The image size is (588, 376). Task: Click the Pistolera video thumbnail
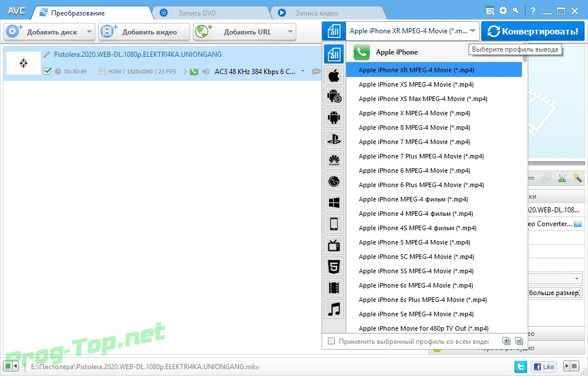[24, 63]
